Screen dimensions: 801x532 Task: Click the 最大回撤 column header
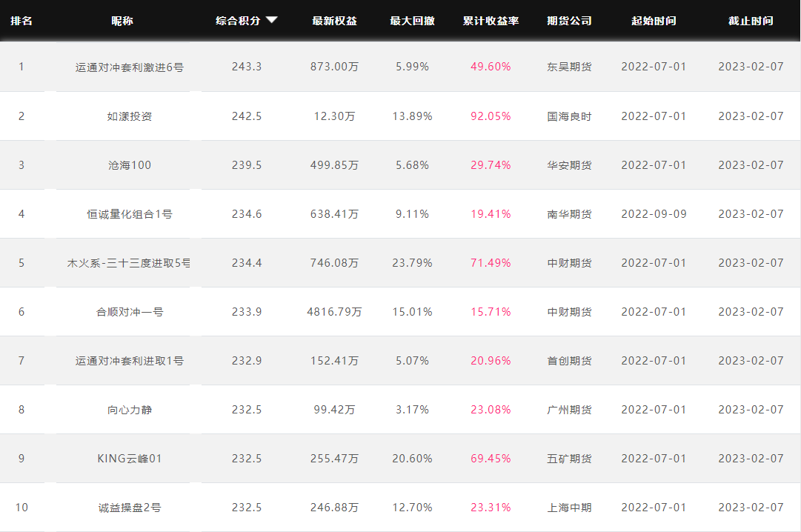(412, 21)
